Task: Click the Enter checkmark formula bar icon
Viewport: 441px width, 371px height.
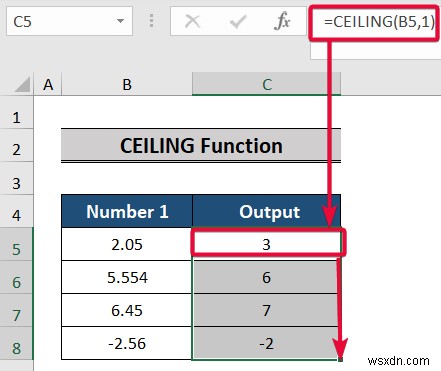Action: point(237,22)
